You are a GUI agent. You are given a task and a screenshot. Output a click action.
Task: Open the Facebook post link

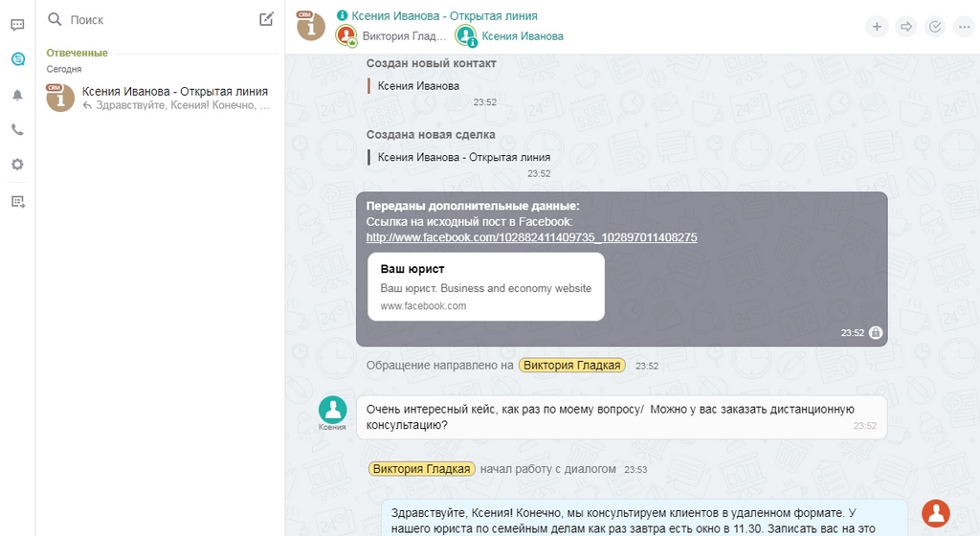531,237
